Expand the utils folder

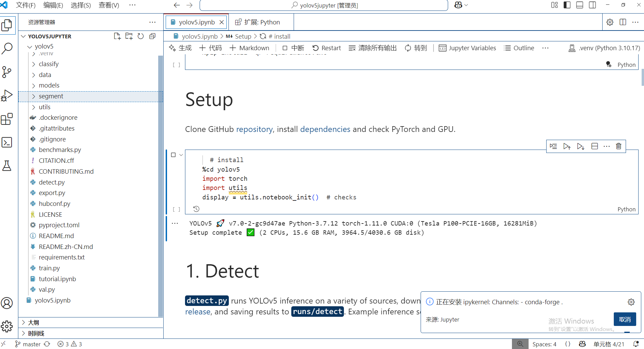[x=33, y=107]
